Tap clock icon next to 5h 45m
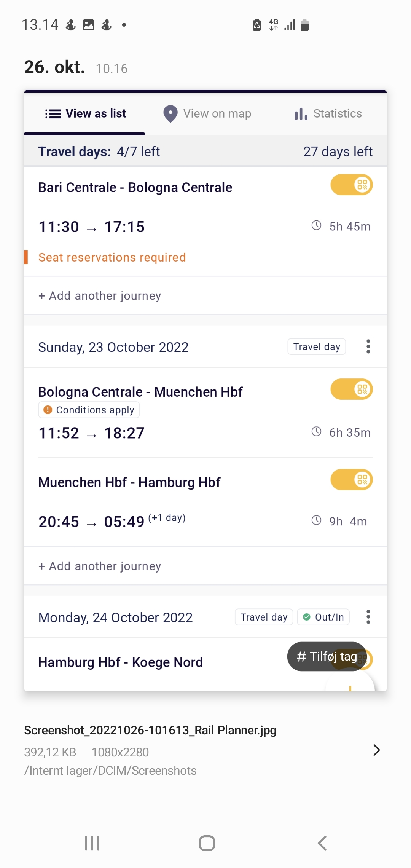The width and height of the screenshot is (411, 868). click(x=316, y=225)
